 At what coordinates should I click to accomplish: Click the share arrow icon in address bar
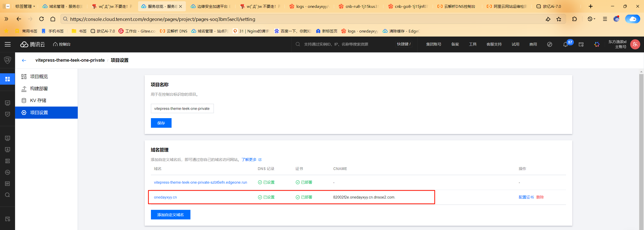(548, 19)
